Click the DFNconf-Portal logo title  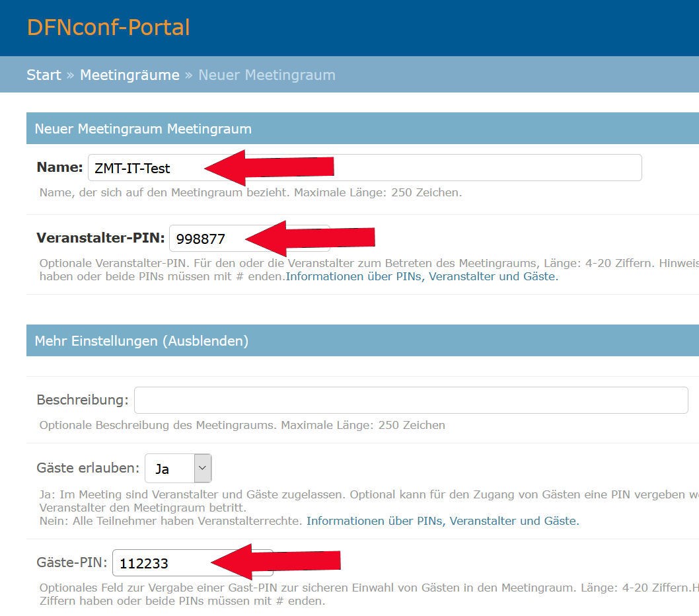(x=108, y=27)
